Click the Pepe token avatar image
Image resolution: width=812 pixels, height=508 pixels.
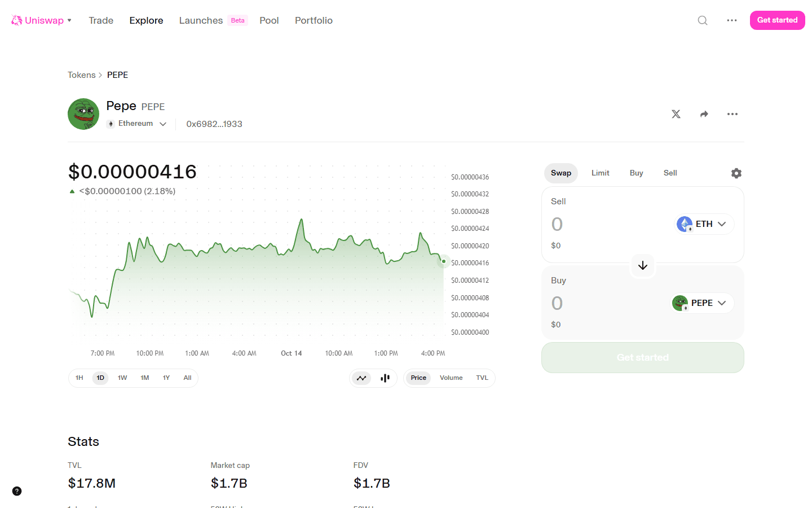click(83, 114)
